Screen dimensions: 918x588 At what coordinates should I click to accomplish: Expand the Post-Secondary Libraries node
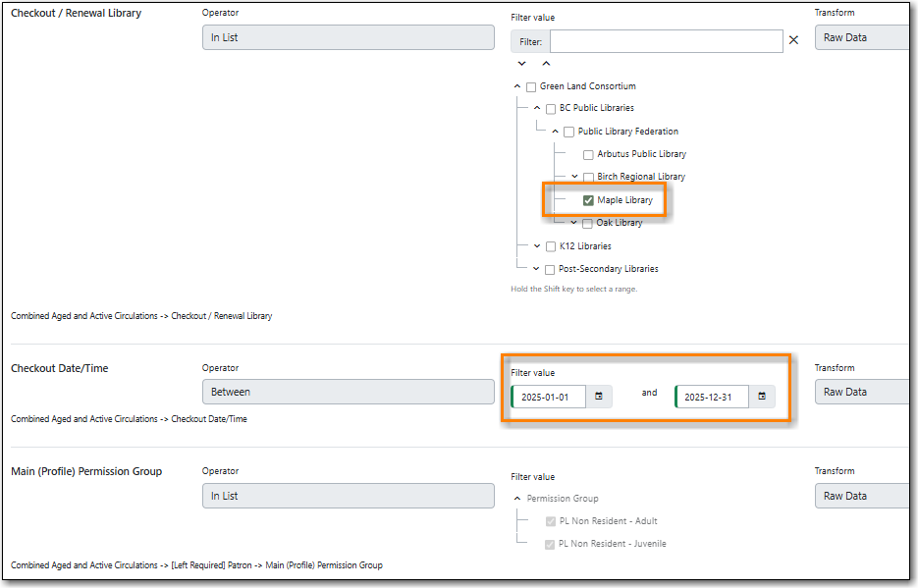(536, 269)
